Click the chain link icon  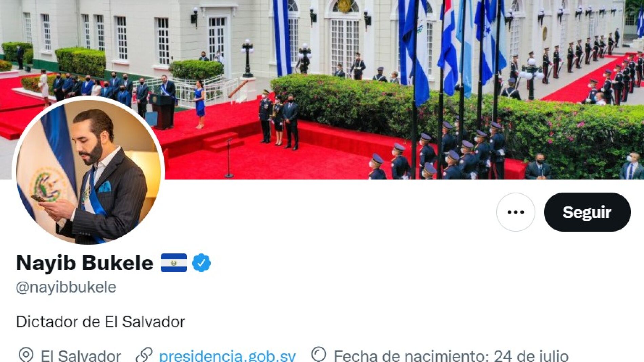[144, 355]
